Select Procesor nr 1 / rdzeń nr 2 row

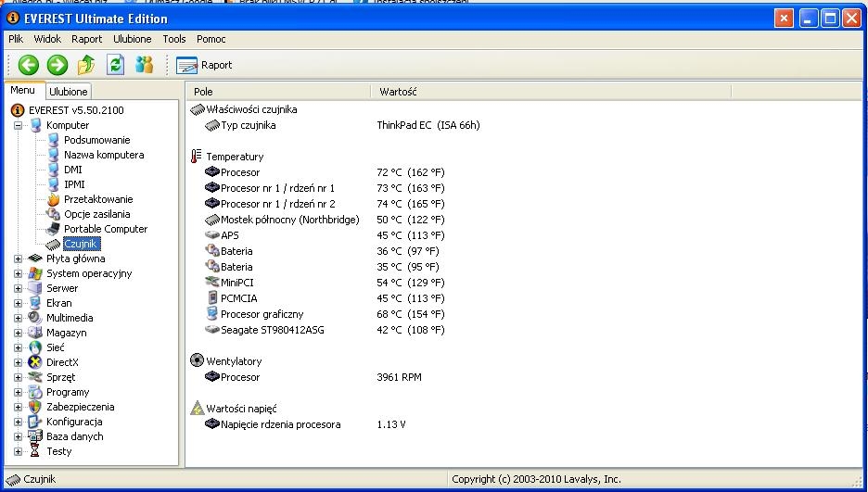click(x=325, y=204)
